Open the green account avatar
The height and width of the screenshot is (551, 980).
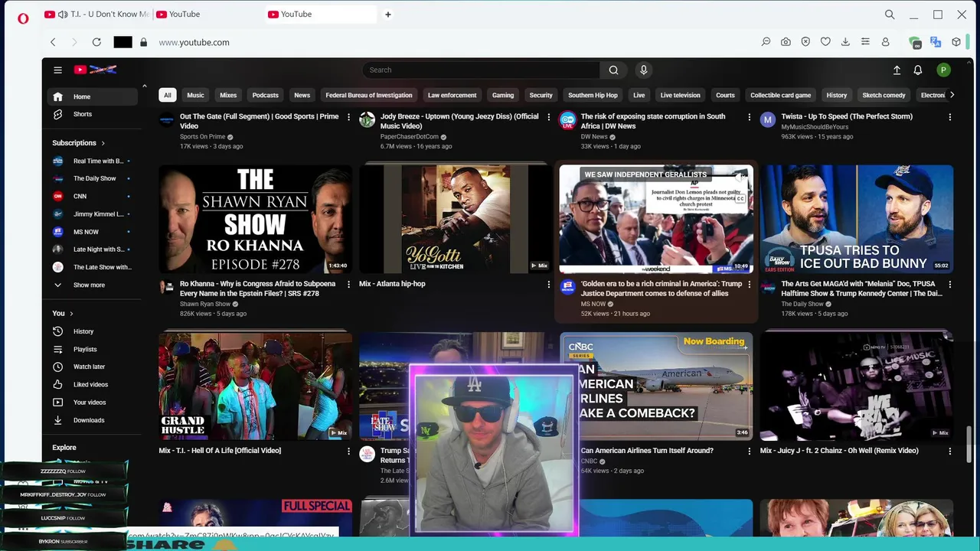pos(943,70)
